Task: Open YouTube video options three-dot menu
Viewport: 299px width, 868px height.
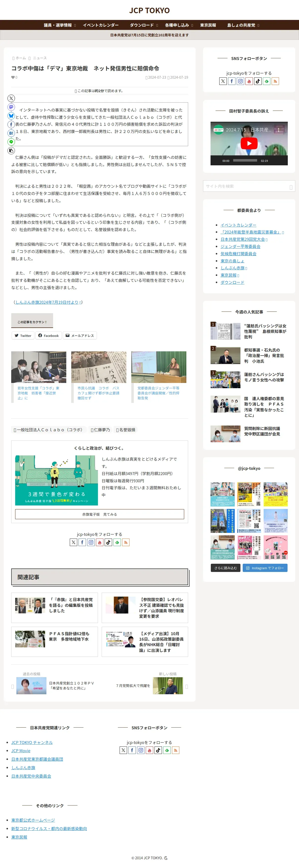Action: click(x=278, y=130)
